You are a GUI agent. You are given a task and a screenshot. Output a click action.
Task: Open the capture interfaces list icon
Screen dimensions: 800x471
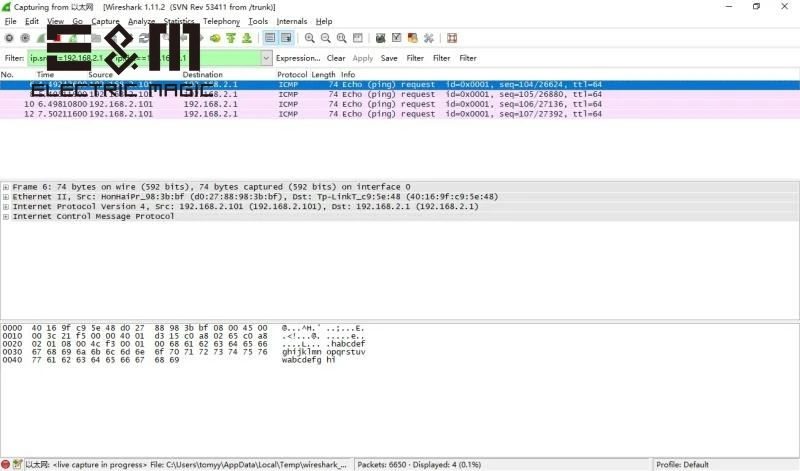pyautogui.click(x=9, y=38)
